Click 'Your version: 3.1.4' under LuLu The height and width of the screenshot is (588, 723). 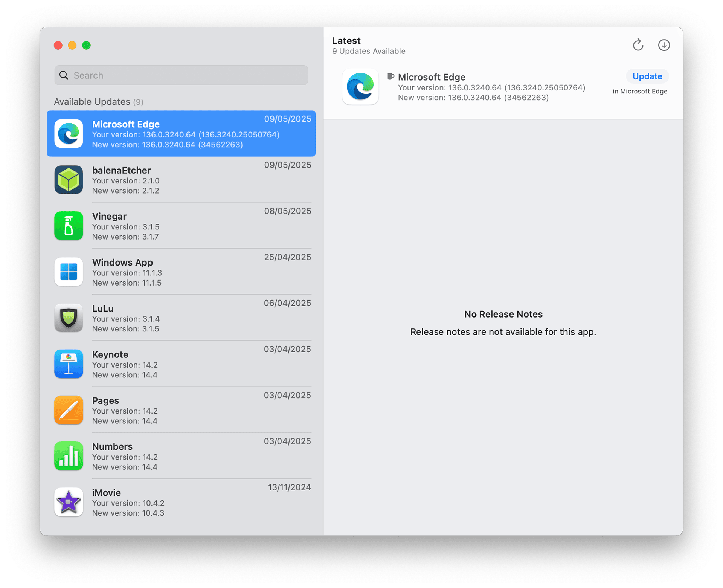pos(126,319)
